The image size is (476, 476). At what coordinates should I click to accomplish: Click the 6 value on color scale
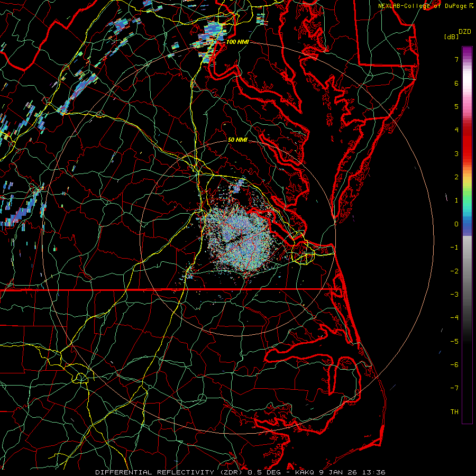click(x=456, y=83)
